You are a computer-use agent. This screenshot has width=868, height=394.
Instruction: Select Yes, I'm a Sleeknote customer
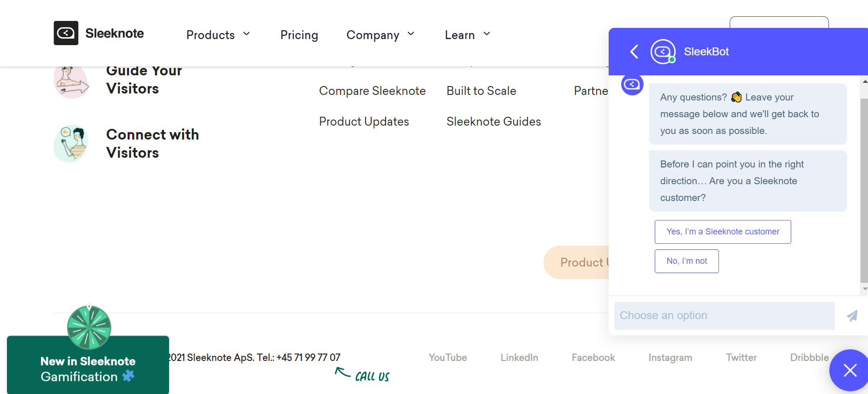(723, 232)
